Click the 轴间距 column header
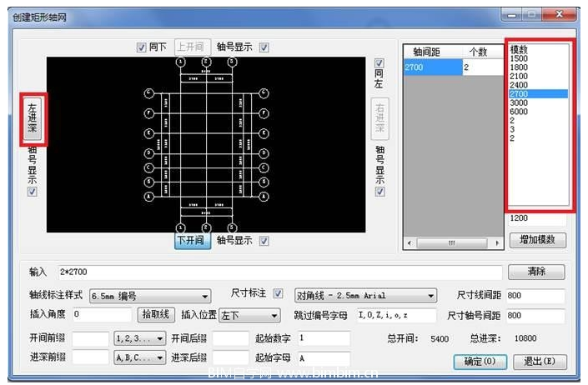The height and width of the screenshot is (385, 588). point(433,52)
